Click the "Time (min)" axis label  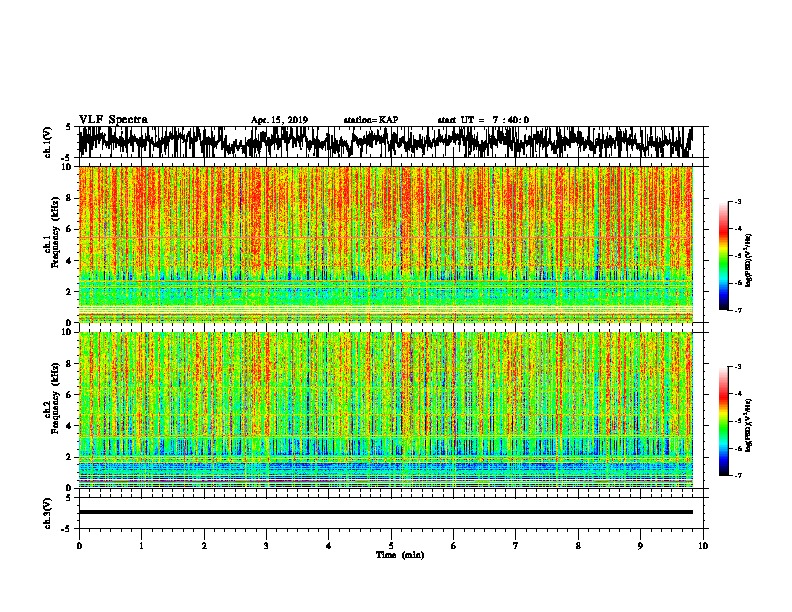(400, 555)
